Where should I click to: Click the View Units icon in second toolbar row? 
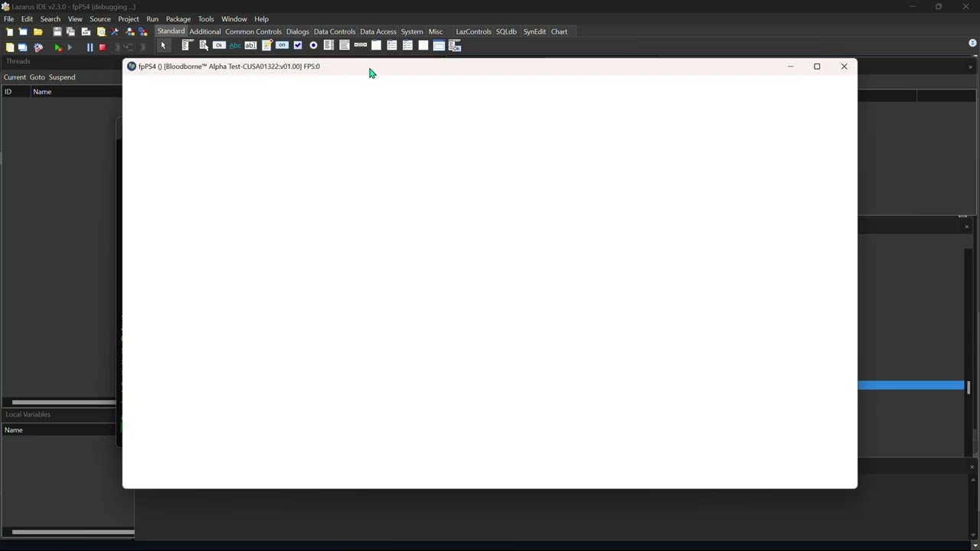[x=9, y=47]
